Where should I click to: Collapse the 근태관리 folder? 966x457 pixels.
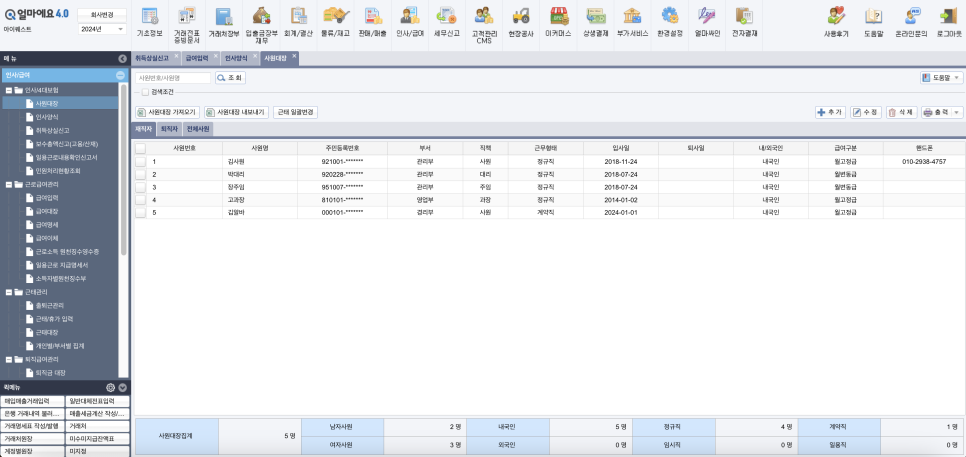[9, 292]
